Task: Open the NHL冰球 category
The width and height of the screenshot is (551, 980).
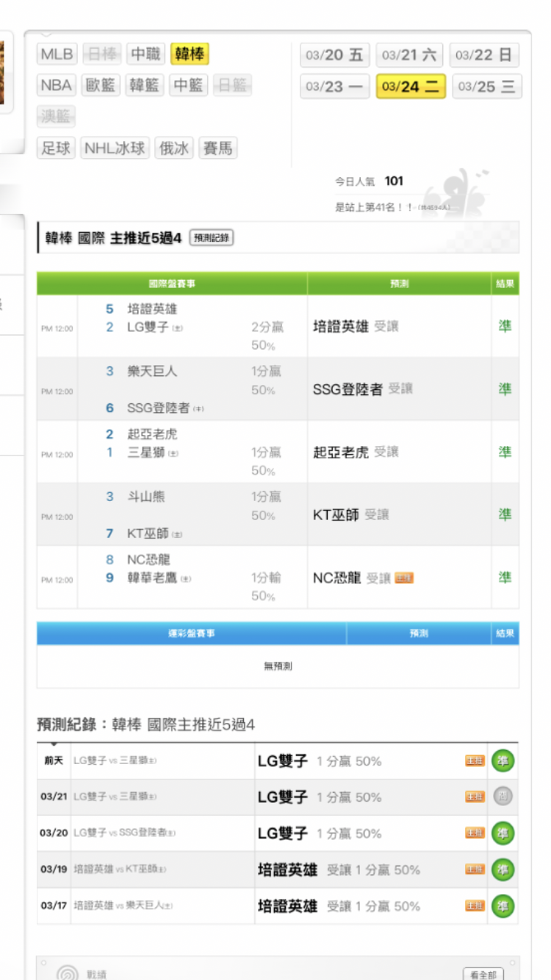Action: (115, 148)
